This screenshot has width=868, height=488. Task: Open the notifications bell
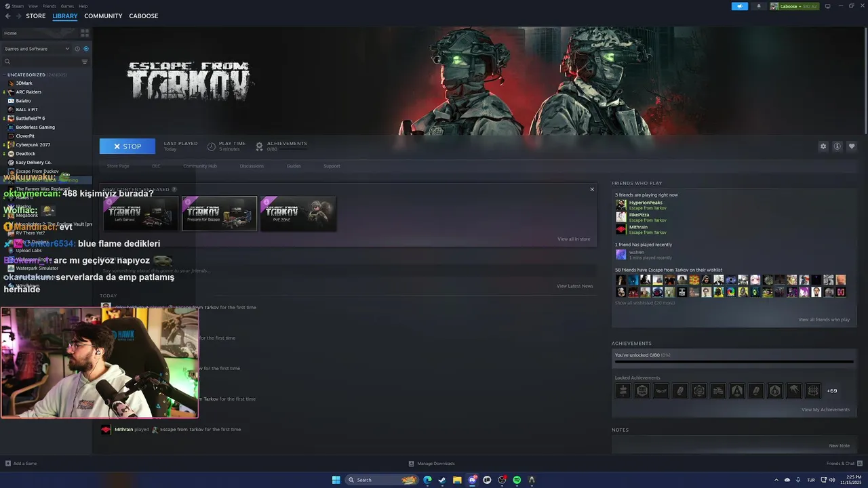758,6
